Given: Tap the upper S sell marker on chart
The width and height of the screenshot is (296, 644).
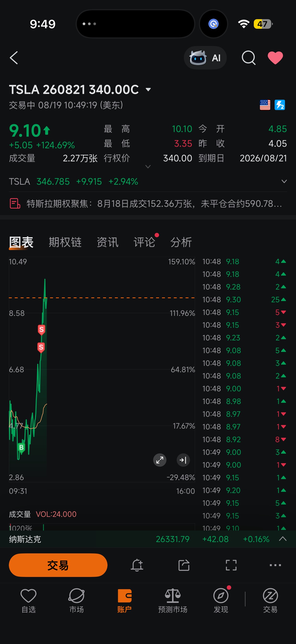Looking at the screenshot, I should [x=41, y=330].
